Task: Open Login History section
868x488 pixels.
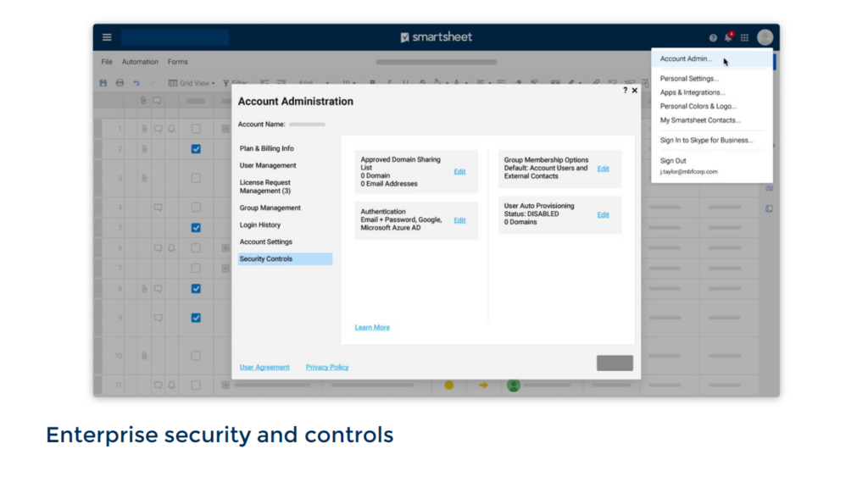Action: coord(260,225)
